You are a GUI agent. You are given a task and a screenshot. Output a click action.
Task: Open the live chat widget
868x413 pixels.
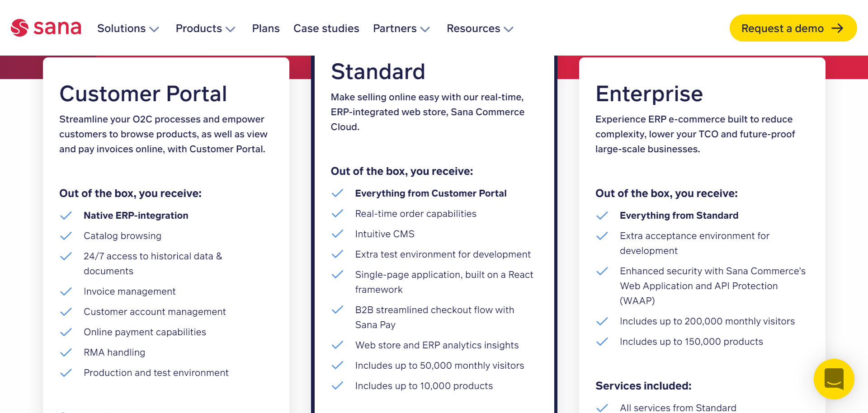(834, 379)
